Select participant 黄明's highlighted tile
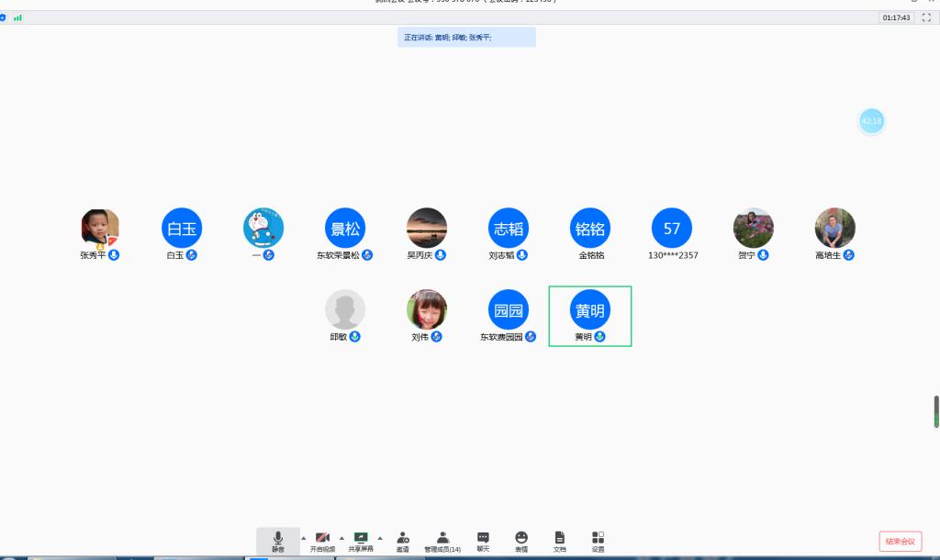The width and height of the screenshot is (940, 560). coord(589,316)
